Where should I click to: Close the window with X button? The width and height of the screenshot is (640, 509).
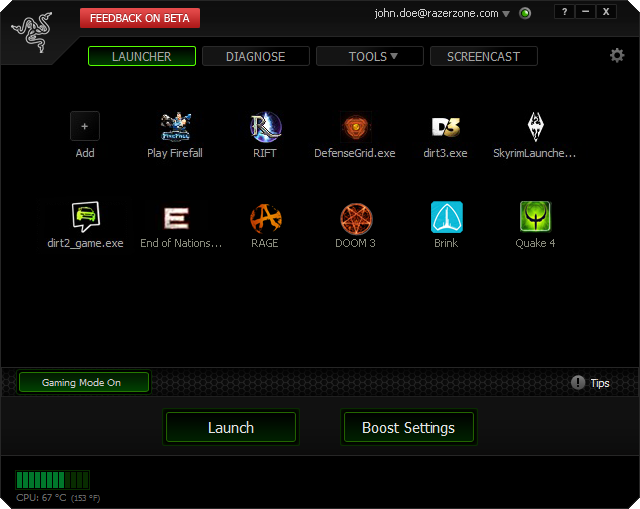(x=606, y=12)
